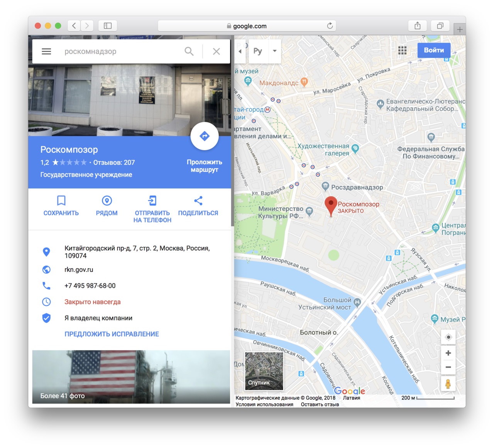
Task: Send location to phone icon
Action: [x=152, y=201]
